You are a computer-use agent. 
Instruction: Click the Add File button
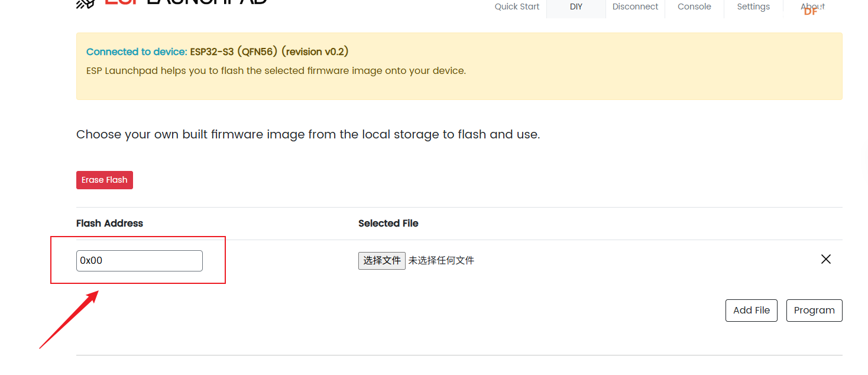[x=751, y=311]
